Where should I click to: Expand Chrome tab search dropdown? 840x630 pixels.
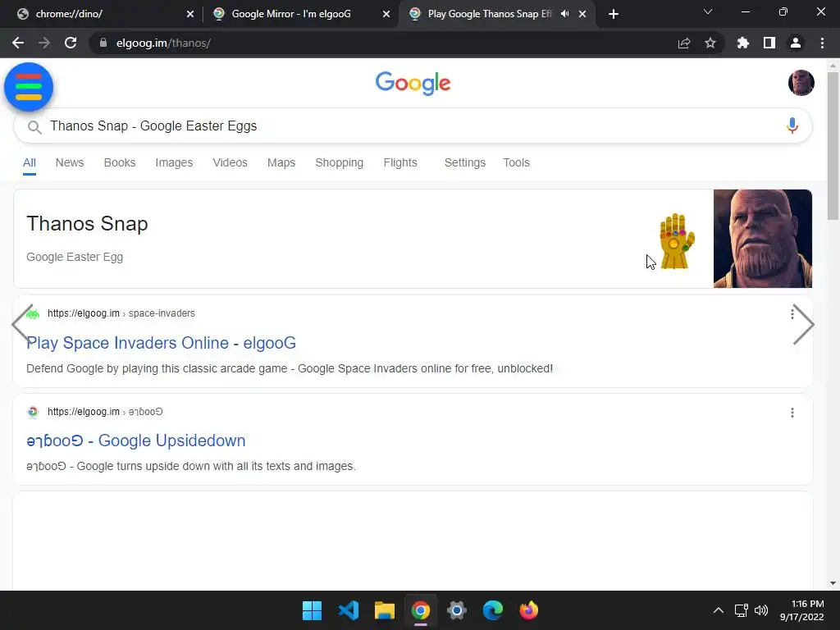click(x=708, y=11)
